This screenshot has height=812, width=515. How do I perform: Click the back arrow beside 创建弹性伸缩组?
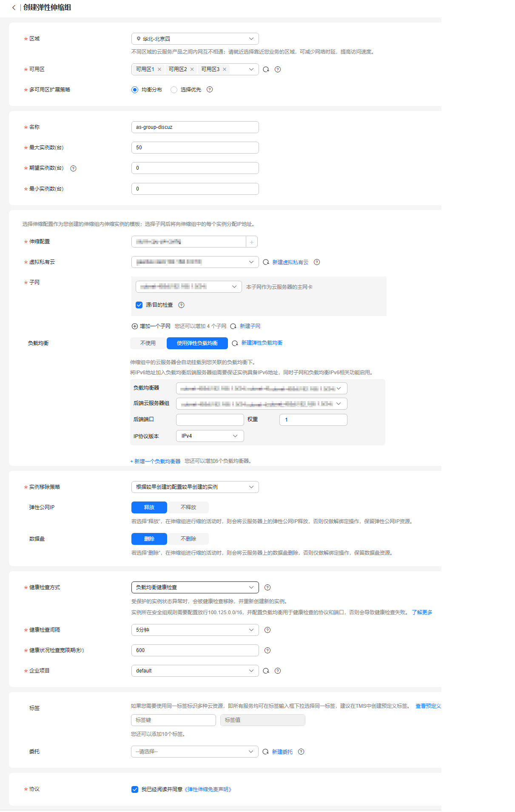tap(14, 8)
